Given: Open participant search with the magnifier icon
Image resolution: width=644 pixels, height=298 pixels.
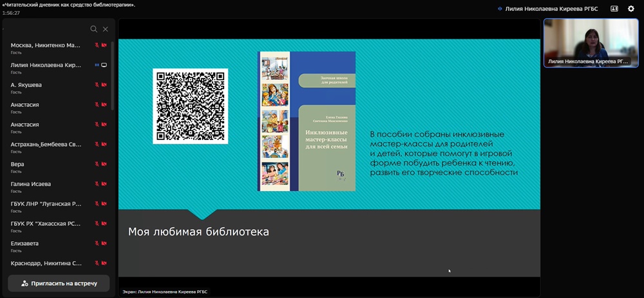Looking at the screenshot, I should (93, 29).
